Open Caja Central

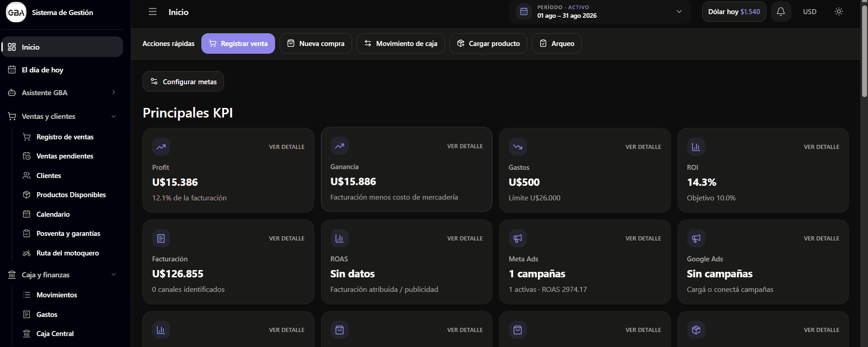click(55, 334)
